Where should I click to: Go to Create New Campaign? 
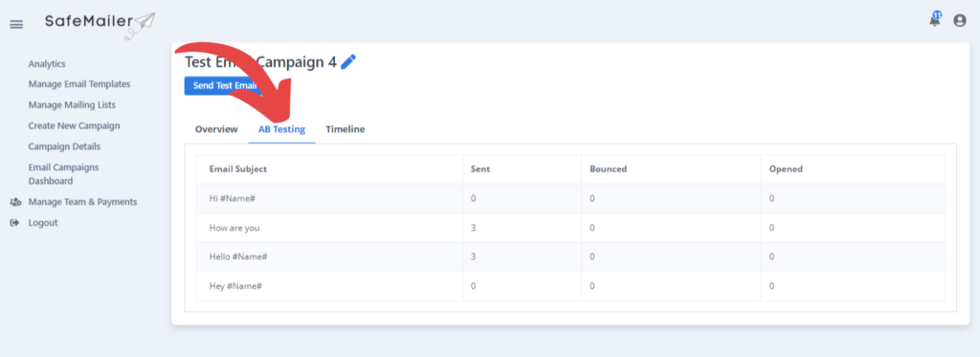[74, 125]
